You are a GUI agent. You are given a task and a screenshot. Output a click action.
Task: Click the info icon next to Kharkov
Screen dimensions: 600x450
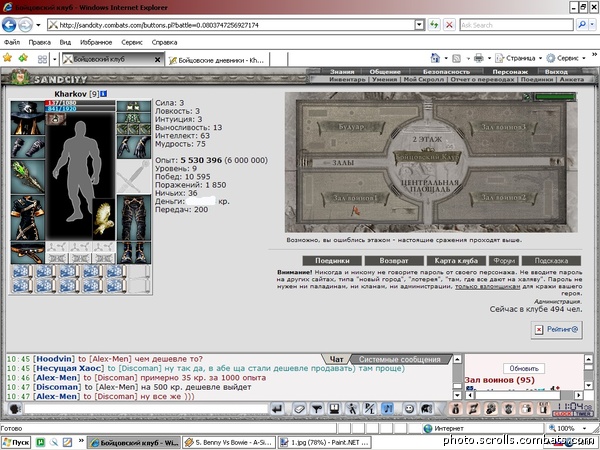pos(104,94)
